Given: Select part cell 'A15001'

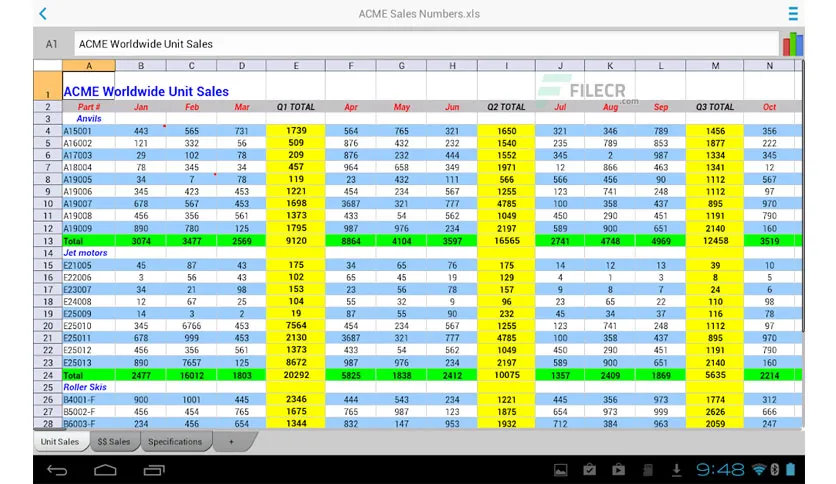Looking at the screenshot, I should pos(89,131).
